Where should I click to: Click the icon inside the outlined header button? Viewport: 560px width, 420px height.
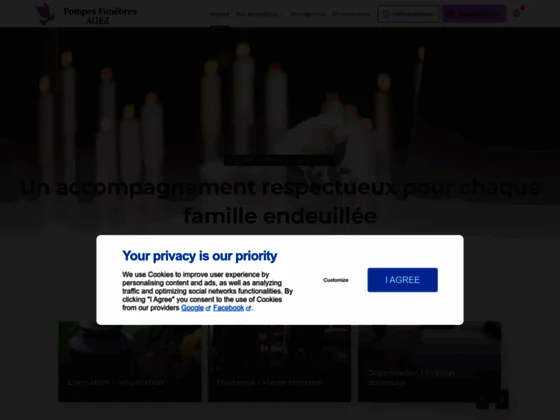tap(386, 14)
